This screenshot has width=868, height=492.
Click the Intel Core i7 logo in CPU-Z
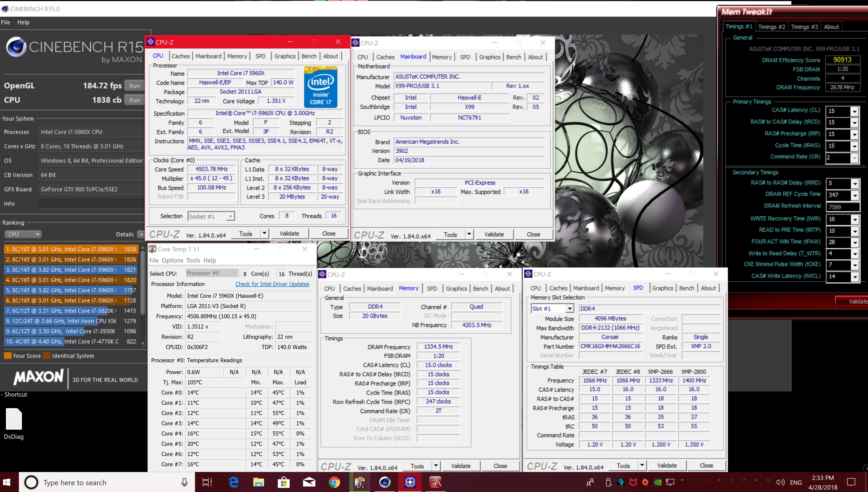coord(320,87)
